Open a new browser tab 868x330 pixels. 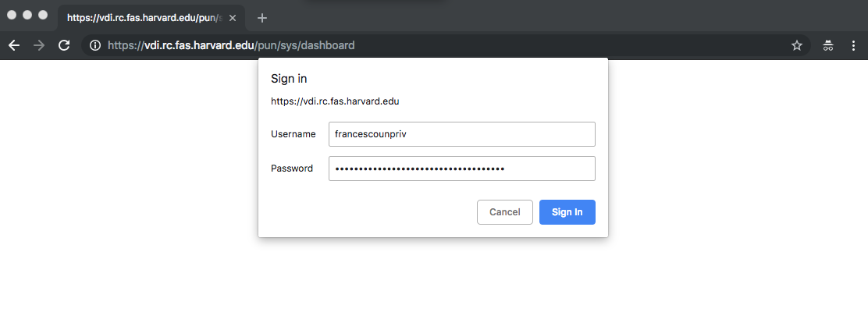tap(262, 18)
